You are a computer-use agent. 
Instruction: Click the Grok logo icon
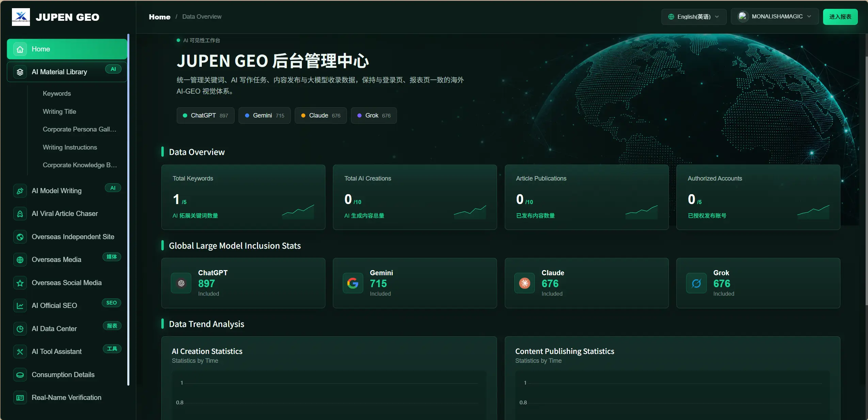pos(696,283)
